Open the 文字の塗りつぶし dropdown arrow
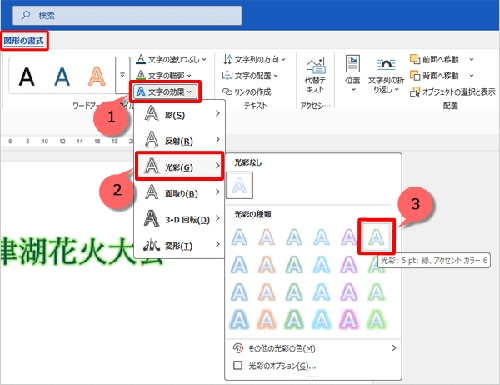 [204, 60]
